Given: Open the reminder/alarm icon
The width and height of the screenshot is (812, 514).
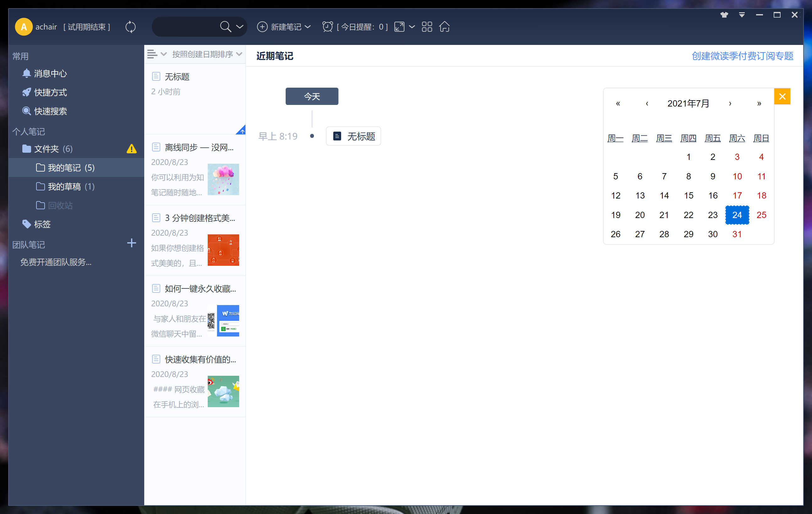Looking at the screenshot, I should pyautogui.click(x=327, y=27).
